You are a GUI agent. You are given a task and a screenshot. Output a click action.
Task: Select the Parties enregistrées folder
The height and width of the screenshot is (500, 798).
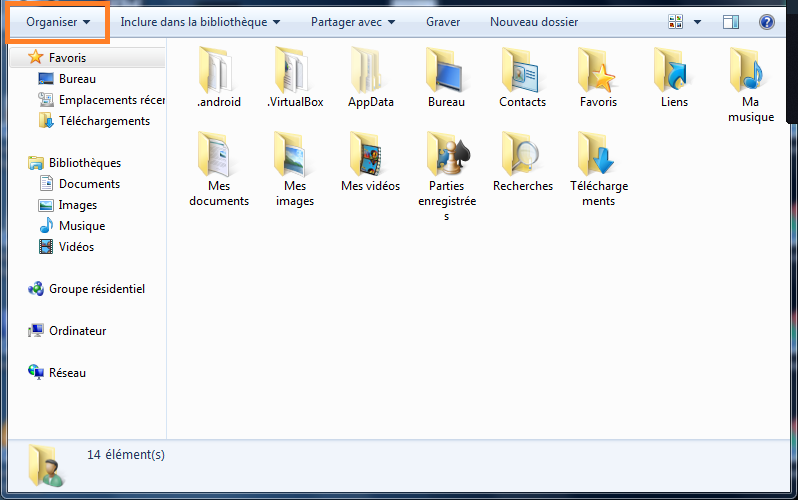coord(446,154)
